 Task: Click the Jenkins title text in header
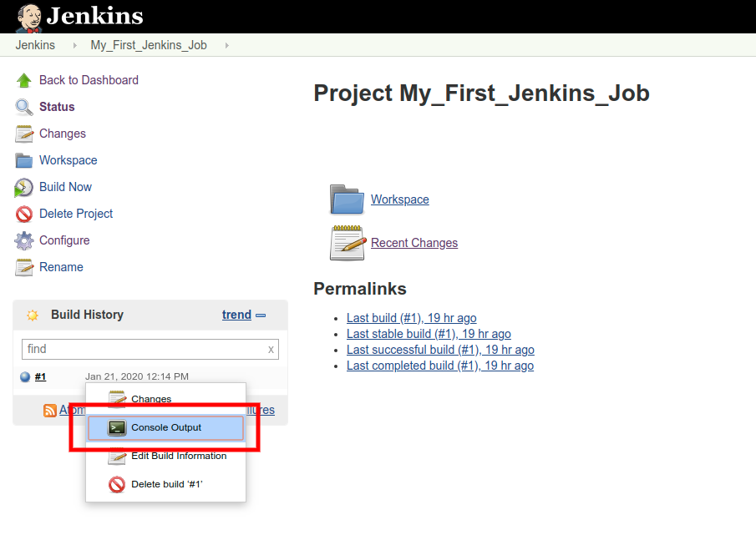coord(95,16)
